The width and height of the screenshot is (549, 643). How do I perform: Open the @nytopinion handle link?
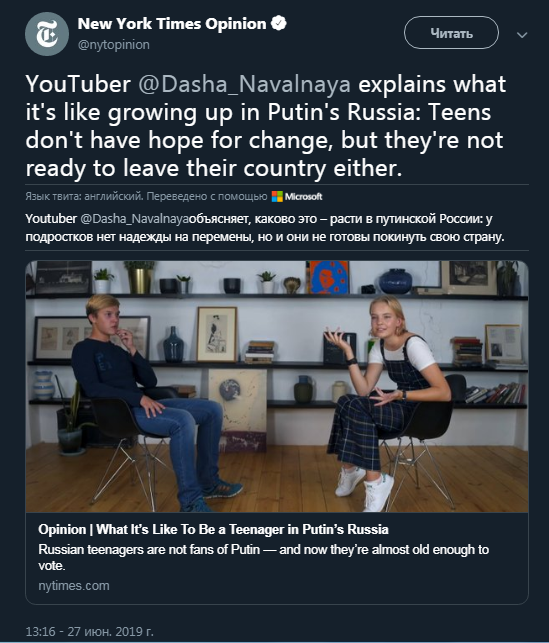tap(114, 45)
